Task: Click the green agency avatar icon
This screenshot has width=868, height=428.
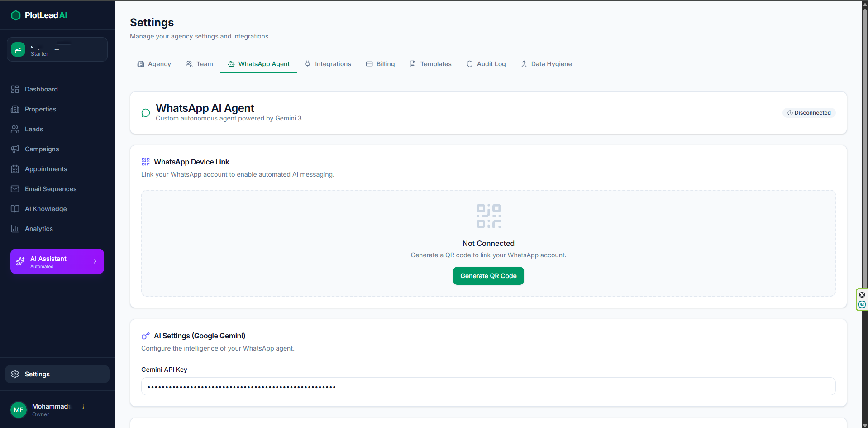Action: coord(18,49)
